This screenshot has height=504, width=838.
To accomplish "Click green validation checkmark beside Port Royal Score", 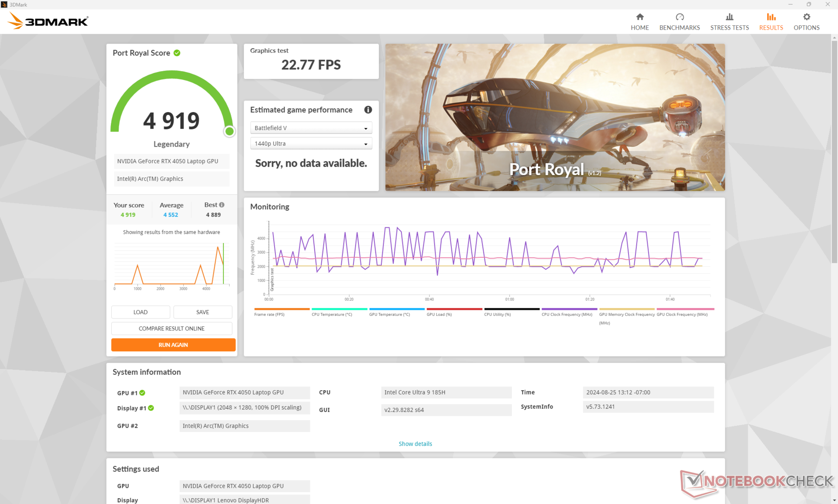I will click(x=177, y=53).
